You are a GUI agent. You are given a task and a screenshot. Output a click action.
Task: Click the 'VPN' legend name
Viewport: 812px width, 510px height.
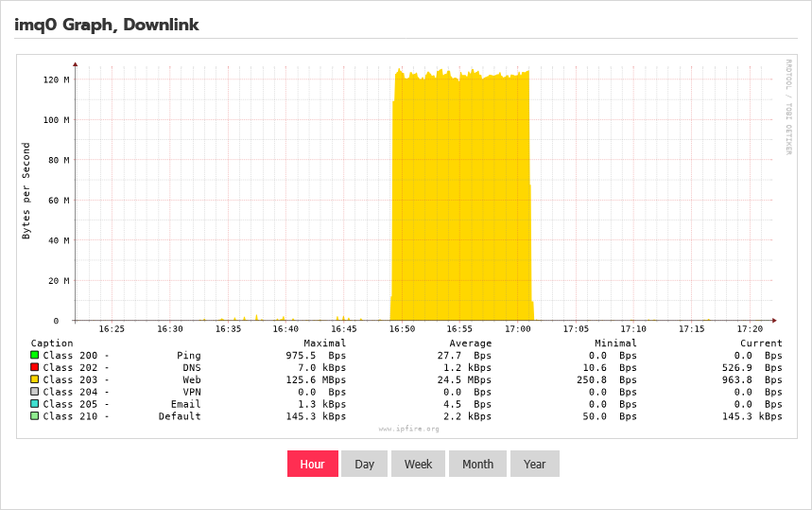point(192,392)
